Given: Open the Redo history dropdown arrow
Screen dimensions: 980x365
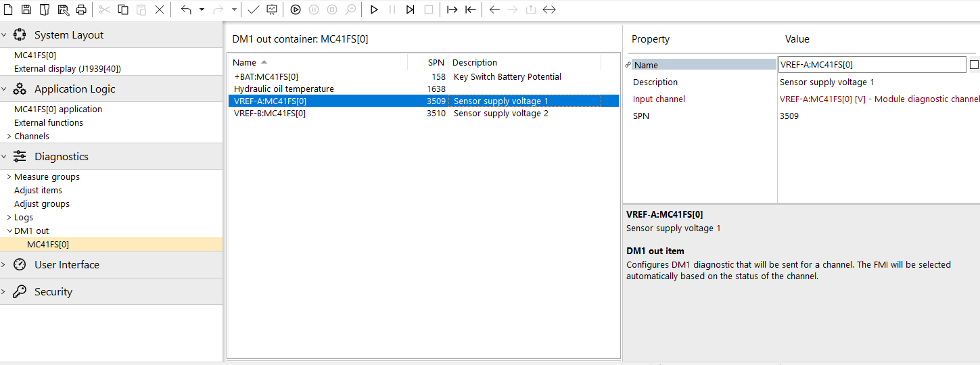Looking at the screenshot, I should tap(234, 9).
